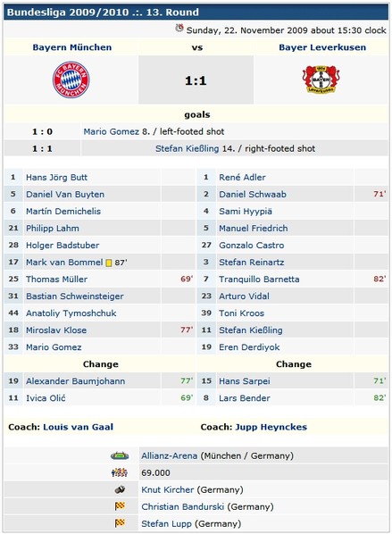Viewport: 392px width, 534px height.
Task: Open Bastian Schweinsteiger's player page
Action: [x=75, y=296]
